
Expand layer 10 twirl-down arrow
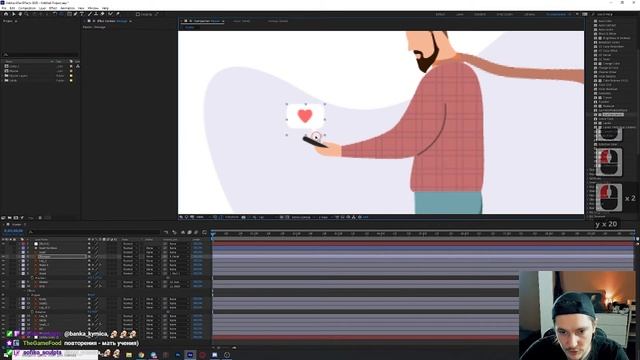point(19,287)
